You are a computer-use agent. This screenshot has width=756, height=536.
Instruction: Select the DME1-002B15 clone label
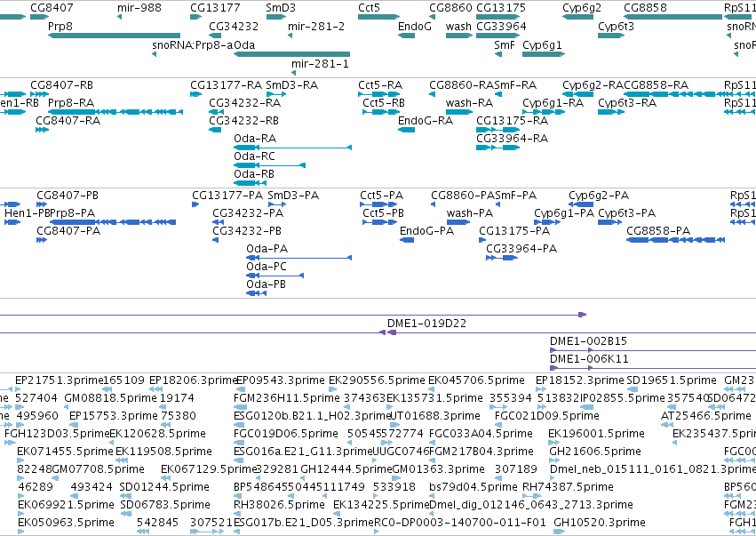[588, 341]
